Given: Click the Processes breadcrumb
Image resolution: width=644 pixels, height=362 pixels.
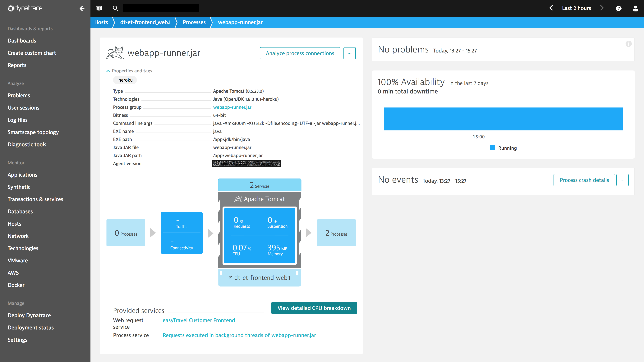Looking at the screenshot, I should coord(194,22).
